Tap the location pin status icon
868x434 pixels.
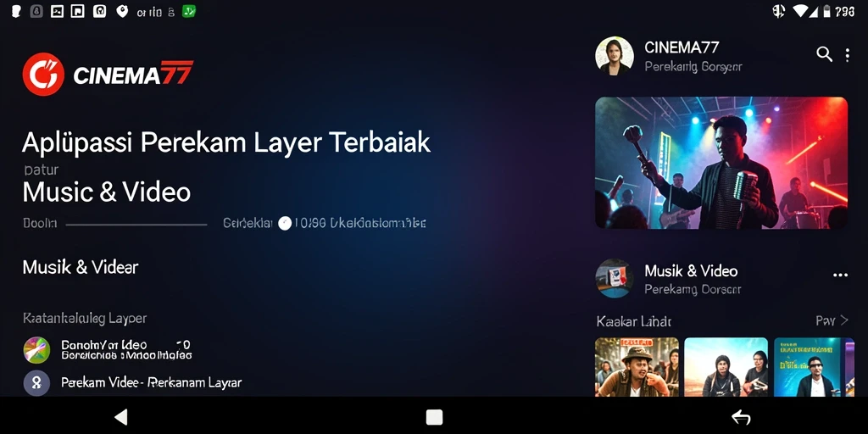coord(122,11)
